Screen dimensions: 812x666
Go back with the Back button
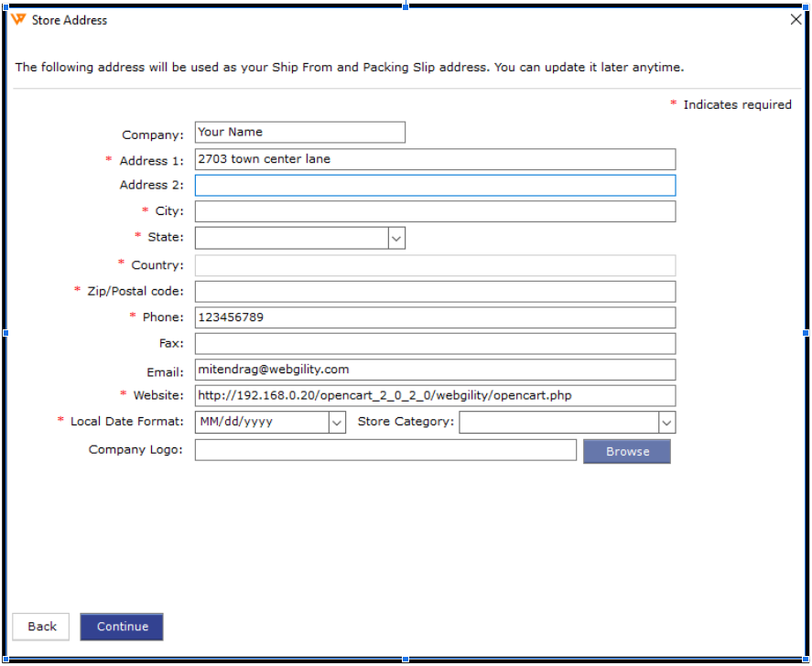click(41, 627)
